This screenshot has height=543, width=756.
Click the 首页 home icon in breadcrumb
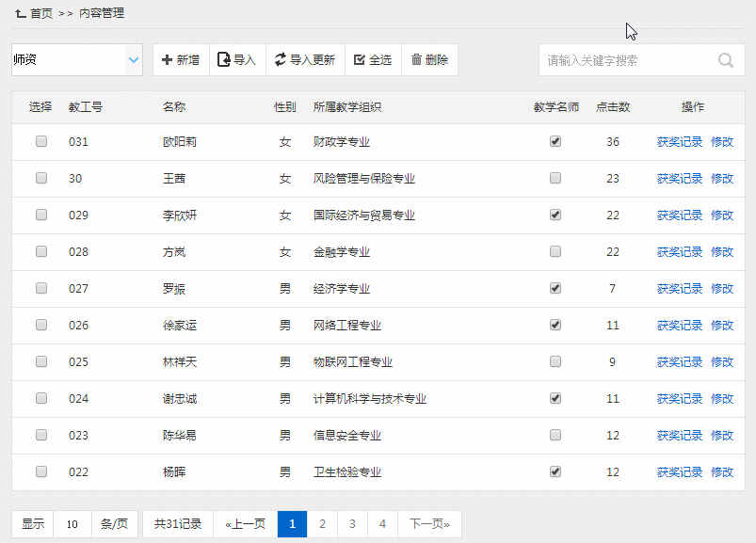pyautogui.click(x=20, y=13)
